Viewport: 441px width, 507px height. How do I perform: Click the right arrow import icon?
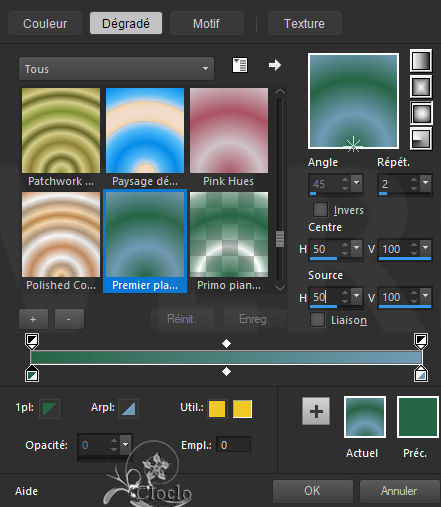[275, 65]
